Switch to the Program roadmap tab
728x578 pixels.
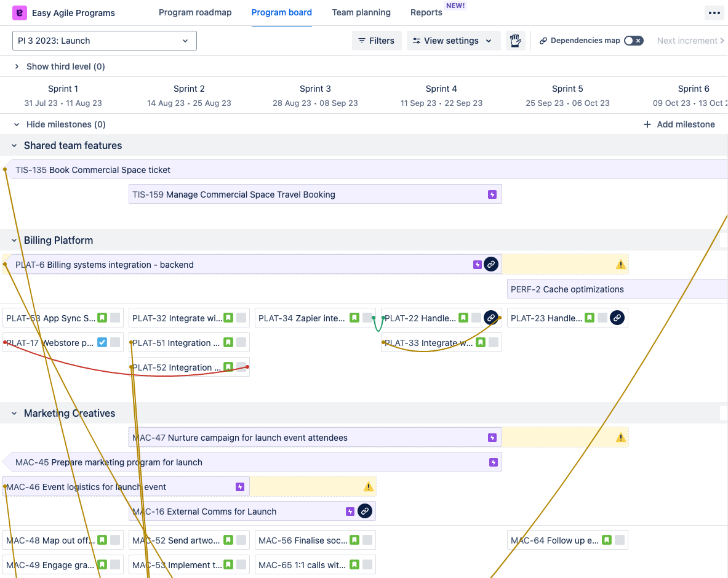[x=195, y=12]
